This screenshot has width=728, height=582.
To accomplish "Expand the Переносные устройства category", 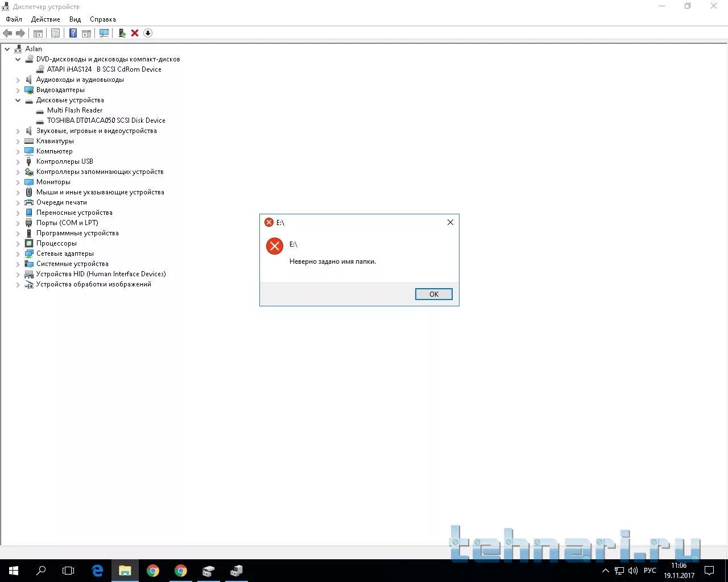I will (x=18, y=213).
